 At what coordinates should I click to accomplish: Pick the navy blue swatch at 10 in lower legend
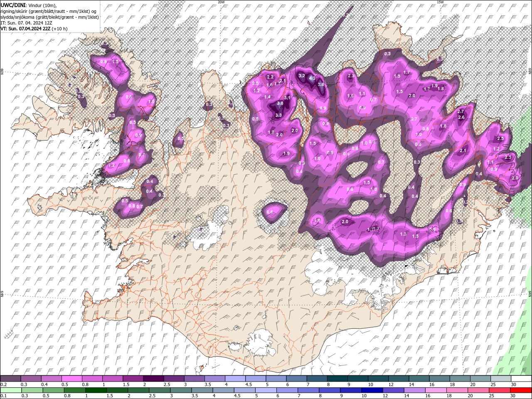pos(372,390)
